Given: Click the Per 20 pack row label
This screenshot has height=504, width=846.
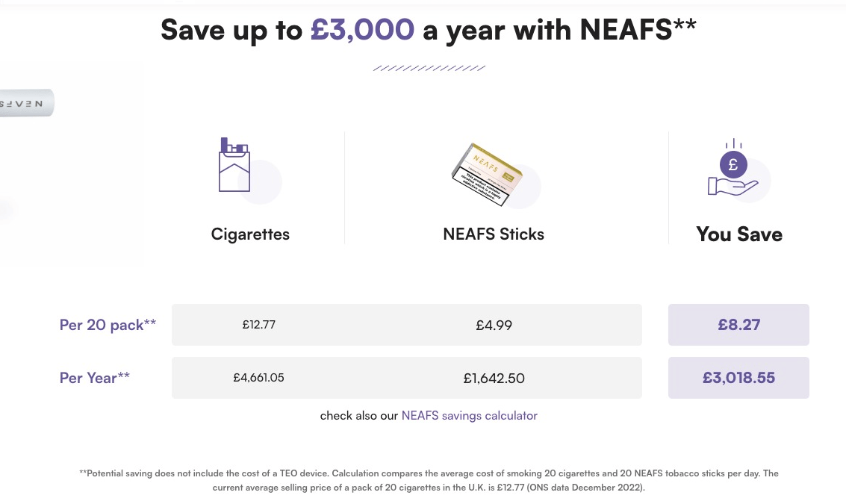Looking at the screenshot, I should click(x=108, y=325).
